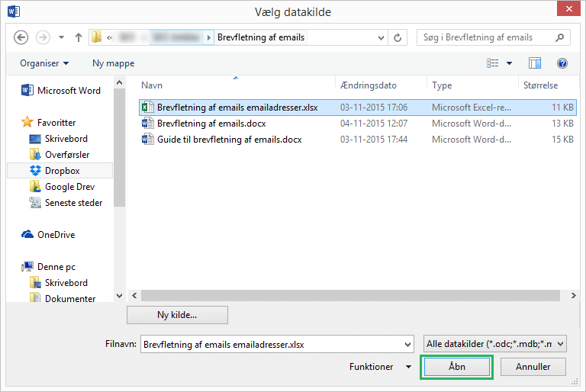Open the Alle datakilder file type dropdown
Screen dimensions: 586x392
point(494,344)
